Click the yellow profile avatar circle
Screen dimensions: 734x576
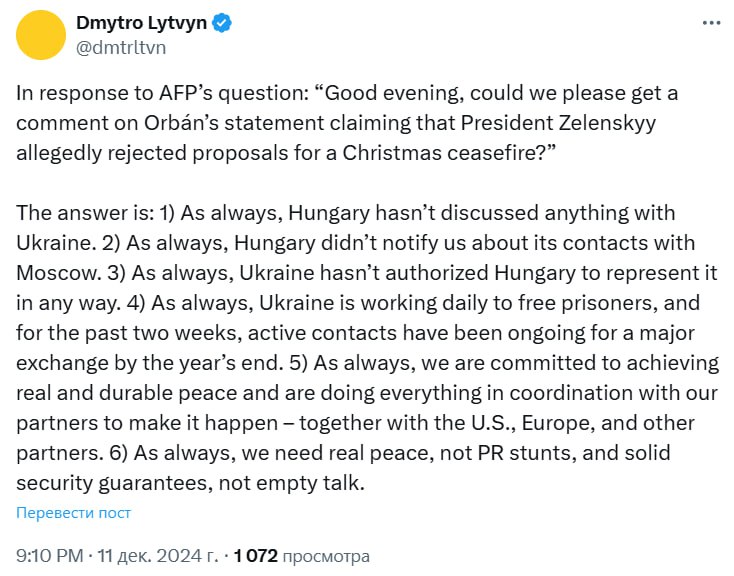[x=40, y=33]
